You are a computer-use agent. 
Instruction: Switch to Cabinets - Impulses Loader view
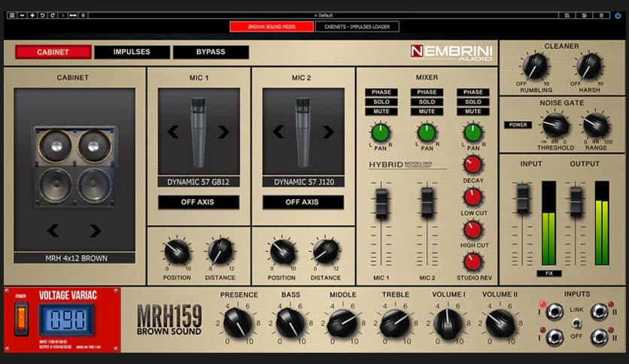pyautogui.click(x=357, y=26)
